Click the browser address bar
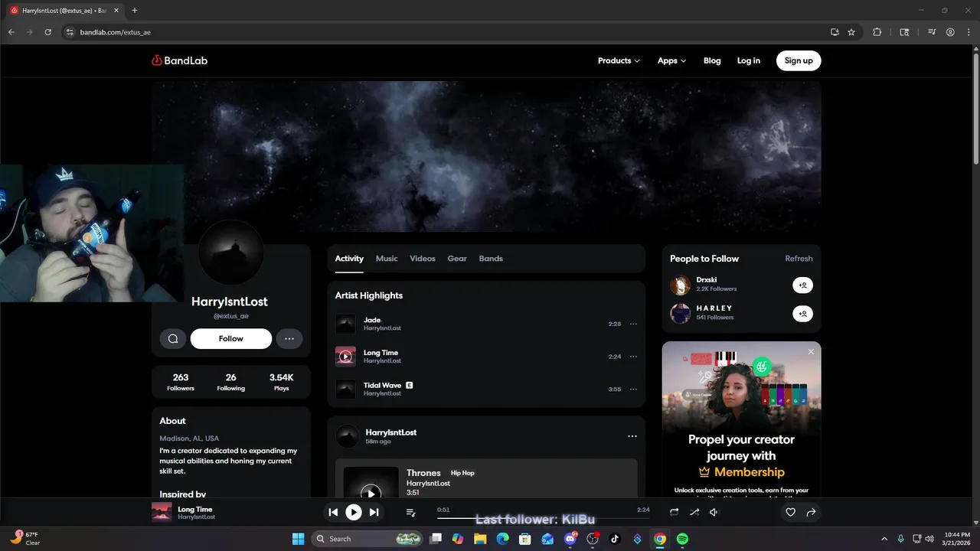This screenshot has width=980, height=551. pos(444,32)
